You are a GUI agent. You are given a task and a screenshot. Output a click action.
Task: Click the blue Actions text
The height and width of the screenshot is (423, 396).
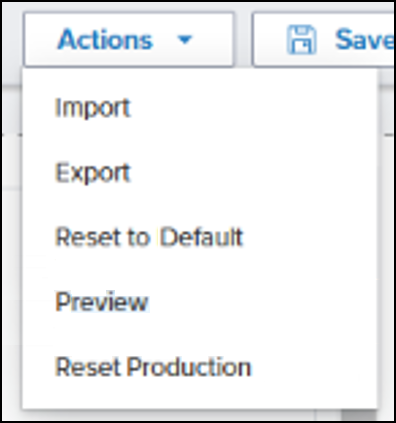(x=105, y=40)
